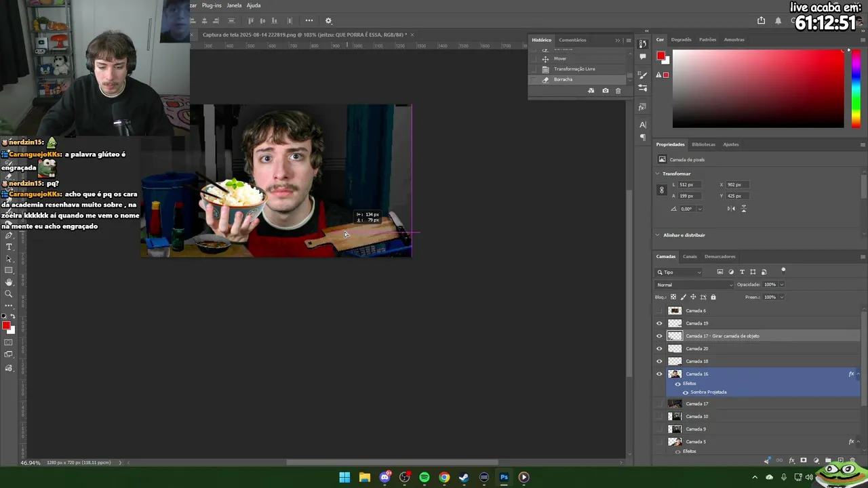Open the fill (Preen.) value dropdown
The width and height of the screenshot is (868, 488).
(x=781, y=297)
